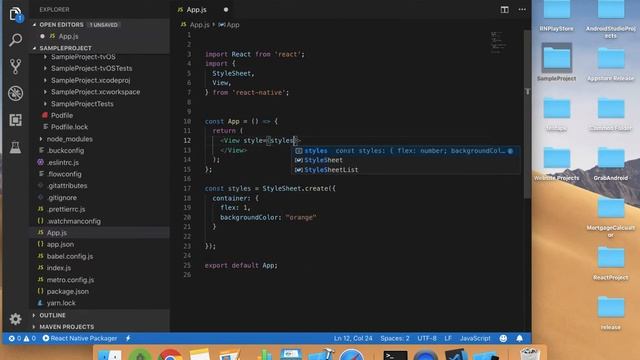Open the feedback smiley in status bar
640x360 pixels.
tap(503, 338)
